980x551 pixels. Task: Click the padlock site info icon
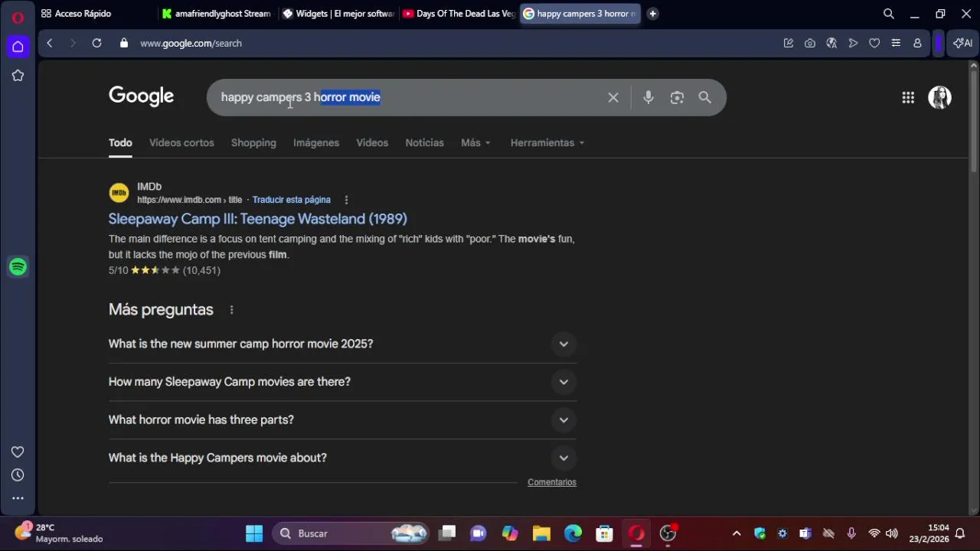coord(124,44)
